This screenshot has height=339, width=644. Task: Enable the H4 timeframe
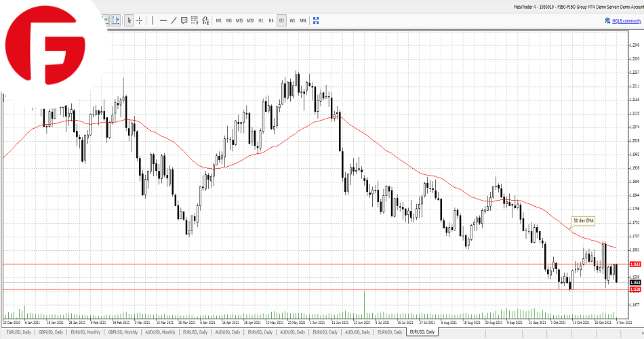pyautogui.click(x=271, y=20)
